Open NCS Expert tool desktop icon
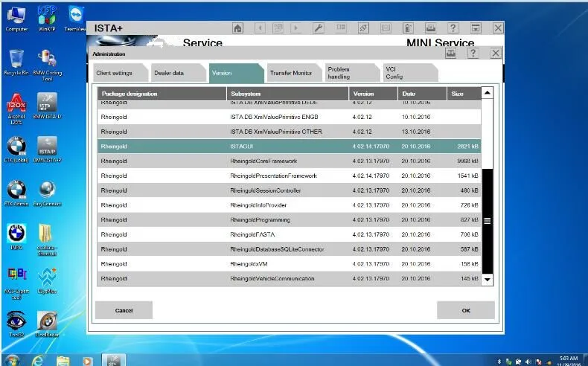 16,283
